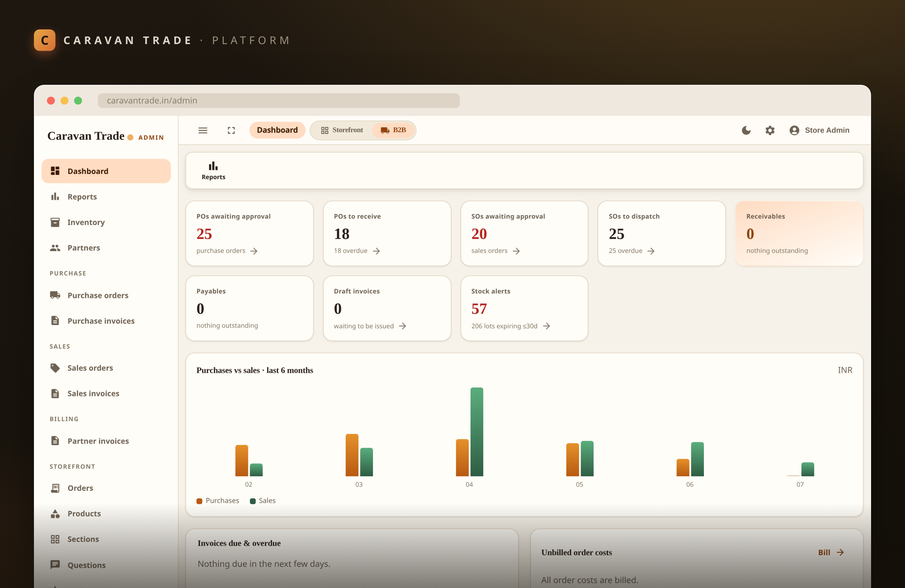Open Purchase invoices in sidebar
This screenshot has height=588, width=905.
(x=106, y=321)
